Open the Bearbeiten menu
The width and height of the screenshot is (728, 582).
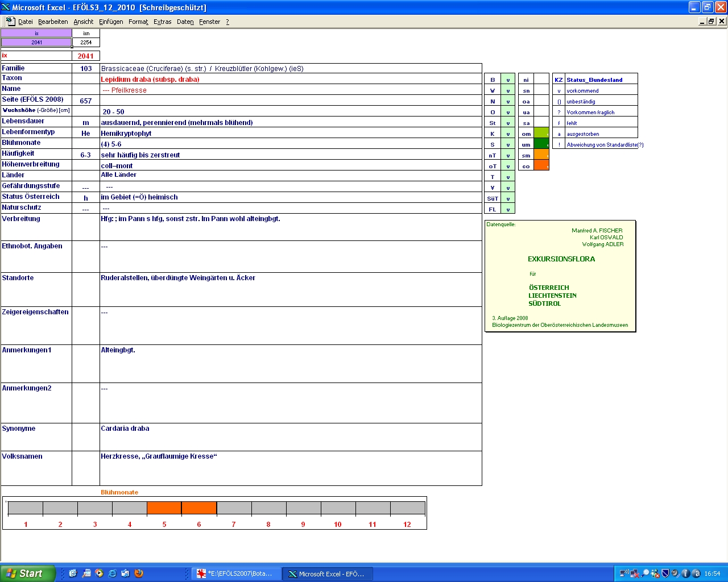pos(53,22)
